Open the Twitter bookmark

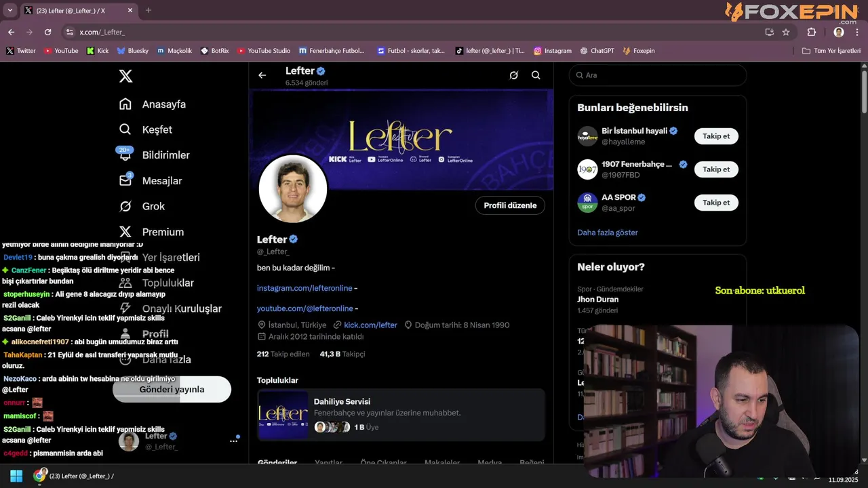click(21, 51)
